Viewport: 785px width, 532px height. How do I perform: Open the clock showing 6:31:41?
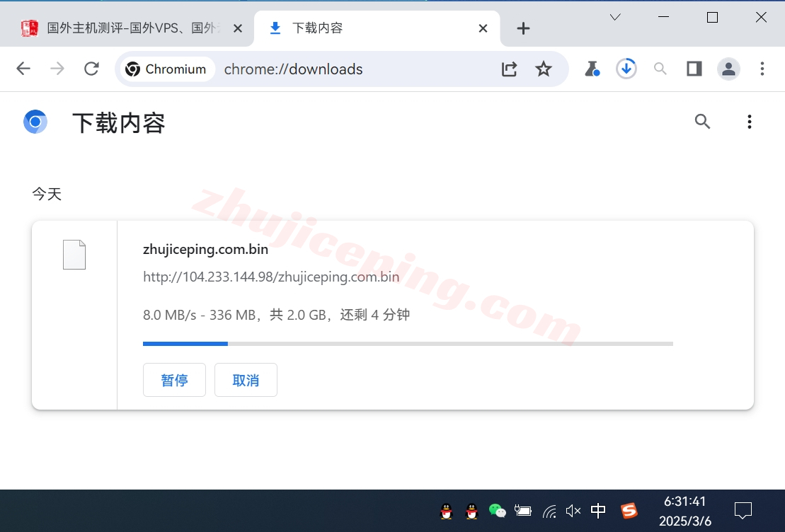click(685, 511)
